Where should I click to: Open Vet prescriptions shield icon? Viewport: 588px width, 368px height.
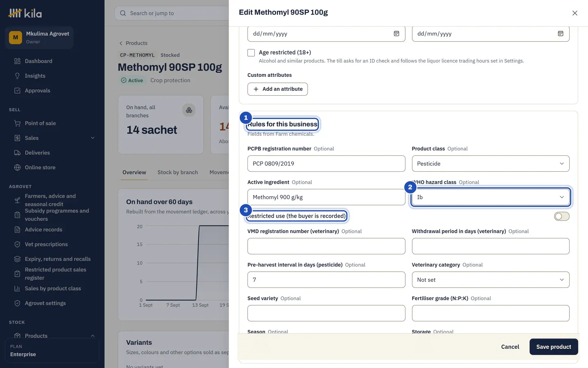17,244
